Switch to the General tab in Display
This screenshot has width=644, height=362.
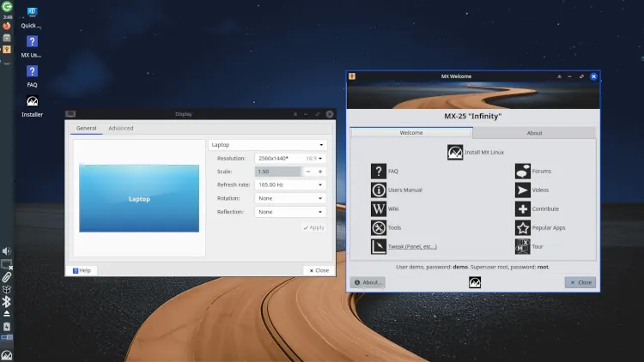pos(86,128)
